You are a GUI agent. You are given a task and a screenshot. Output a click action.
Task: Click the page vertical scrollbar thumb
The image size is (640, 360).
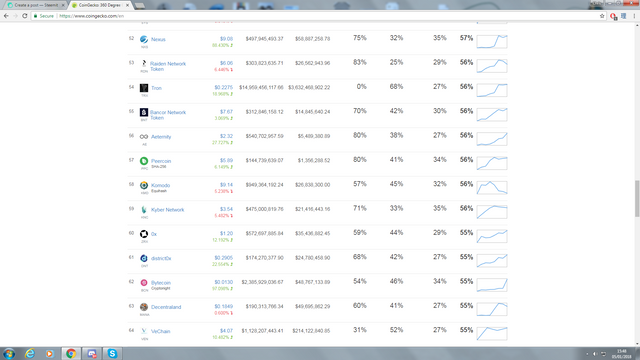pos(637,198)
